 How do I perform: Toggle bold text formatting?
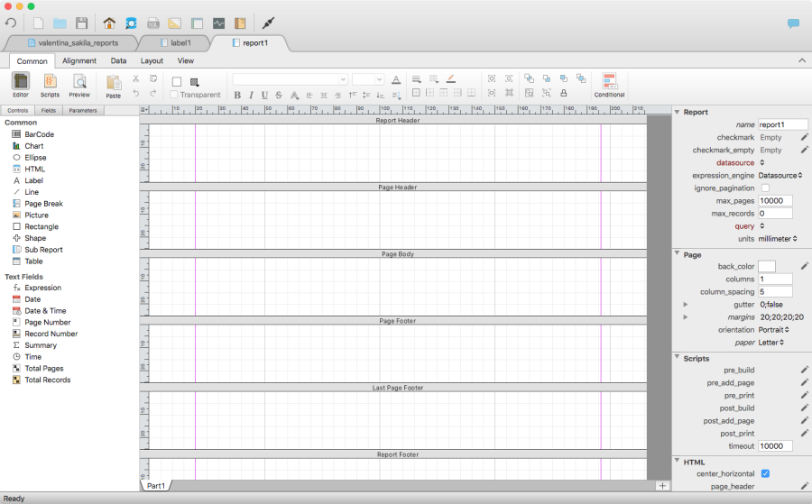[x=237, y=95]
